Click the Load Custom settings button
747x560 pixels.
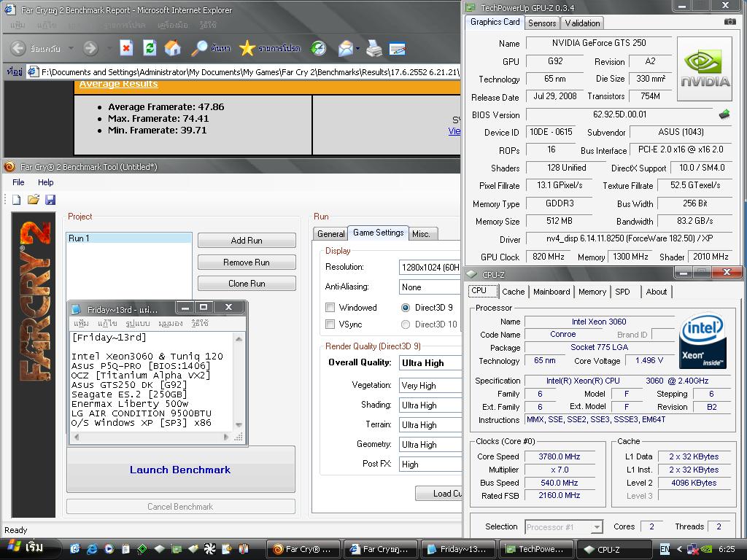point(438,494)
